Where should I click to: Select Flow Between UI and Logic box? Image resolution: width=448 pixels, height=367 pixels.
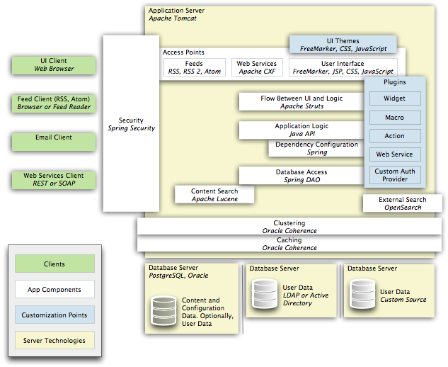[301, 102]
